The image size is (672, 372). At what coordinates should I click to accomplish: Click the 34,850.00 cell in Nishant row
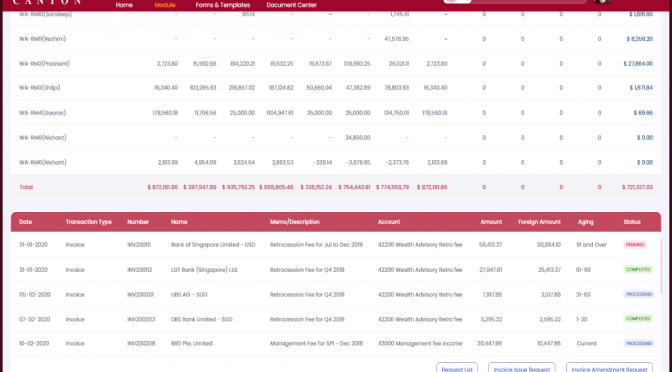357,138
